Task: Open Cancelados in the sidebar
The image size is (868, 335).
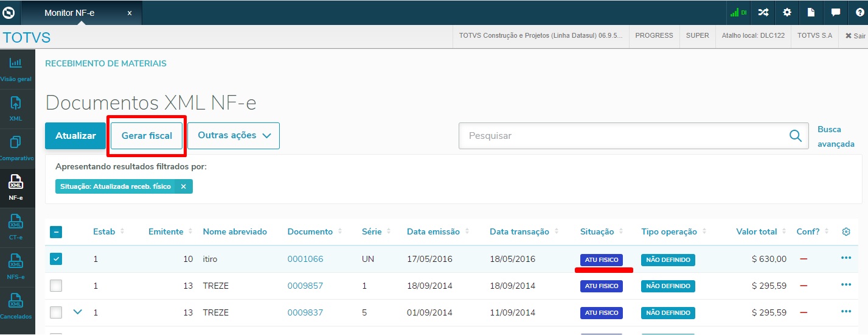Action: 16,307
